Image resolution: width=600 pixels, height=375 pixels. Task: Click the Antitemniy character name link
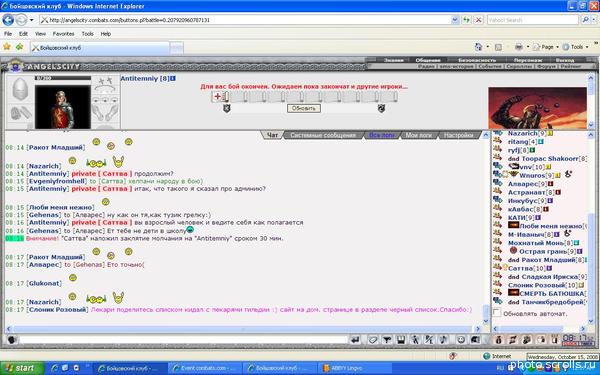pyautogui.click(x=139, y=78)
